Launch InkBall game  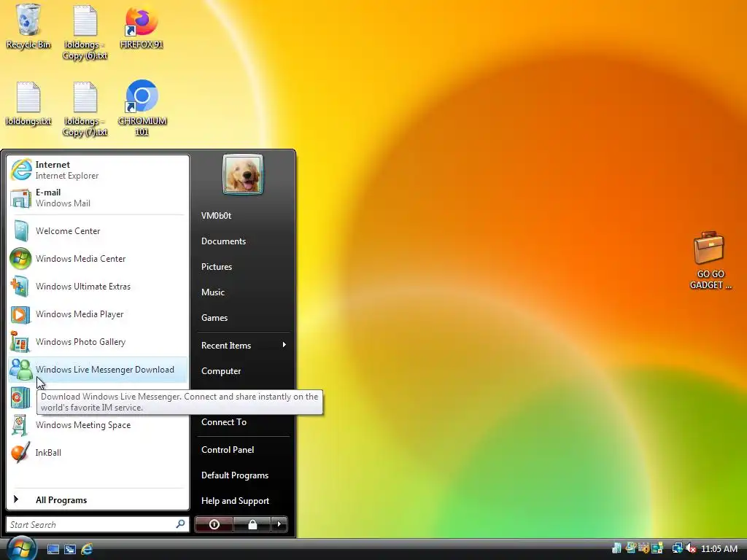(x=98, y=452)
